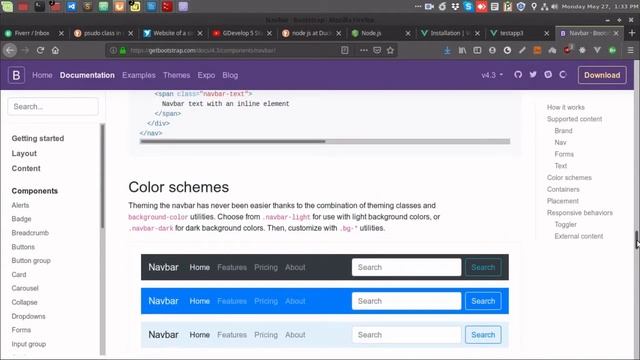Open Carousel component docs
The image size is (640, 360).
point(25,288)
